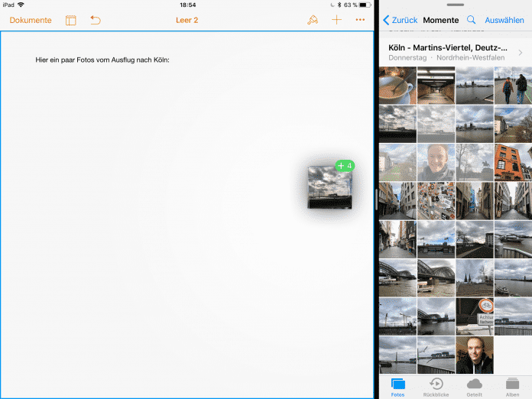Viewport: 532px width, 399px height.
Task: Tap the search magnifier in Photos
Action: click(x=471, y=20)
